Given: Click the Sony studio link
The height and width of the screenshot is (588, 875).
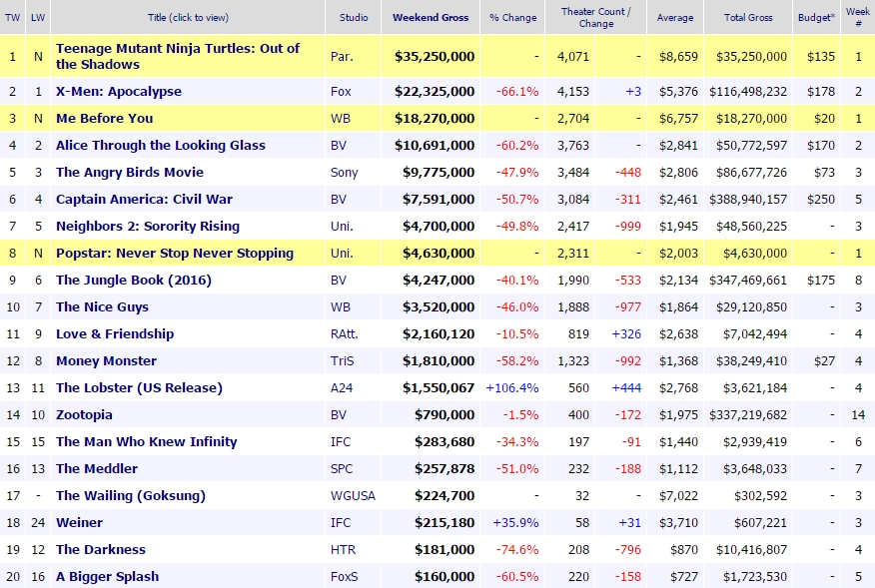Looking at the screenshot, I should pos(344,173).
